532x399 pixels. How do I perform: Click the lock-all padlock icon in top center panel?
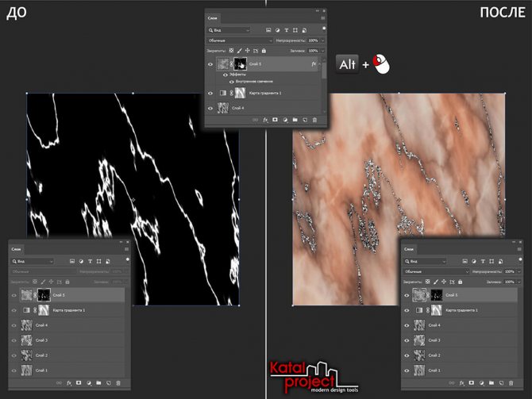point(263,51)
